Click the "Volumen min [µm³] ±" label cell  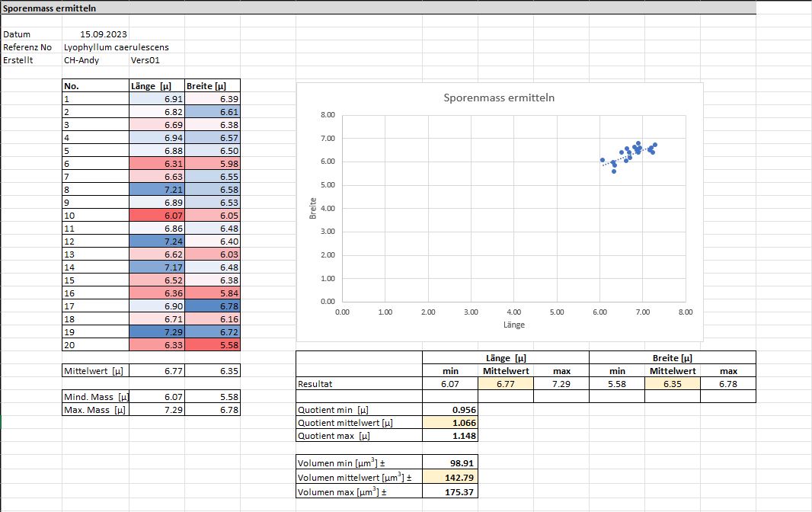point(358,462)
